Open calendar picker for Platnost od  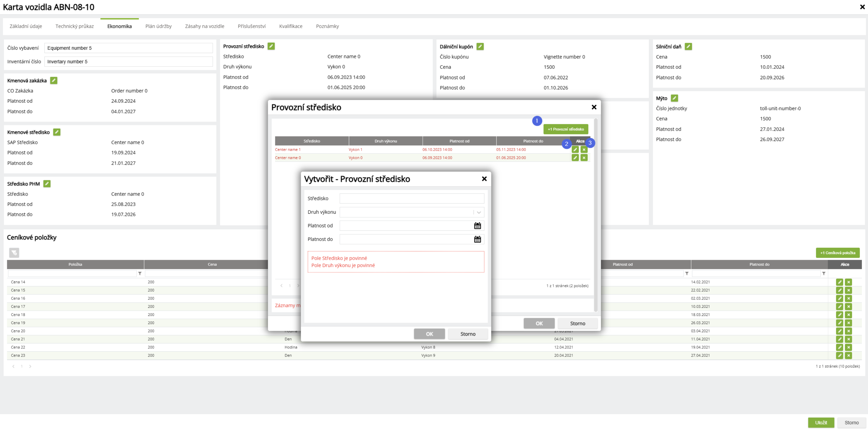pyautogui.click(x=477, y=226)
